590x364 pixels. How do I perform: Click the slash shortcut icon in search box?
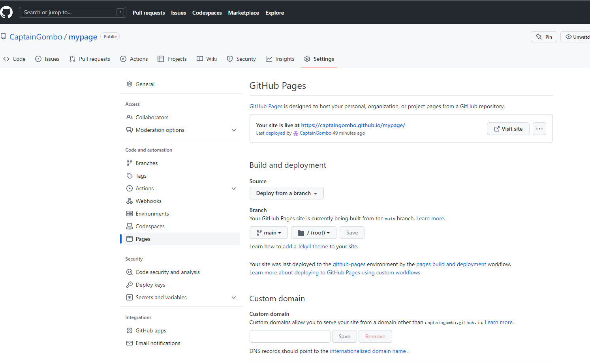[120, 12]
